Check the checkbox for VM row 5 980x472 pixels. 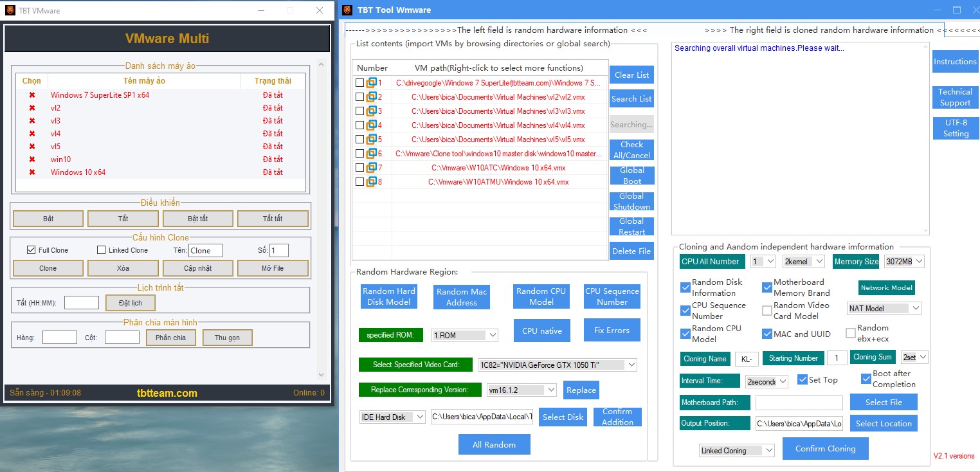[x=360, y=140]
